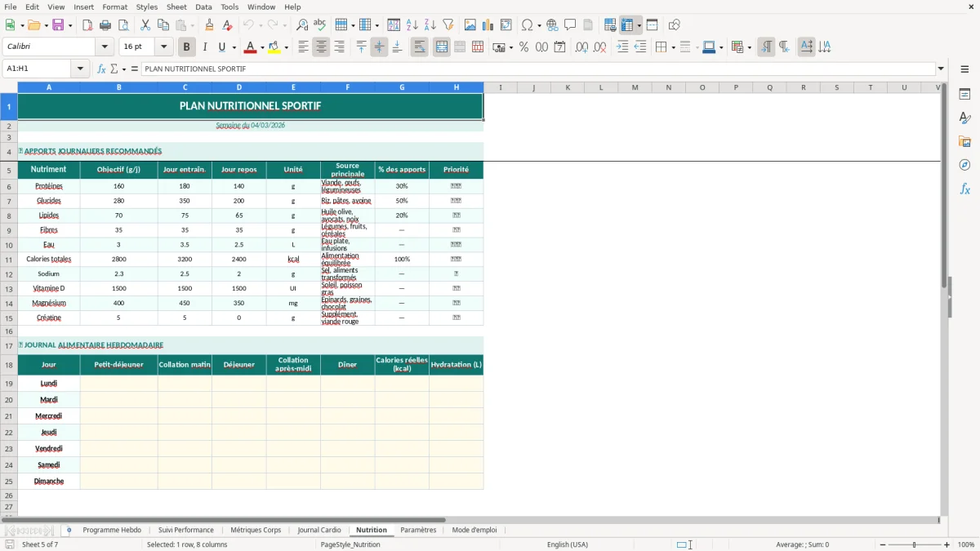Toggle Align Left
The height and width of the screenshot is (551, 980).
coord(303,47)
